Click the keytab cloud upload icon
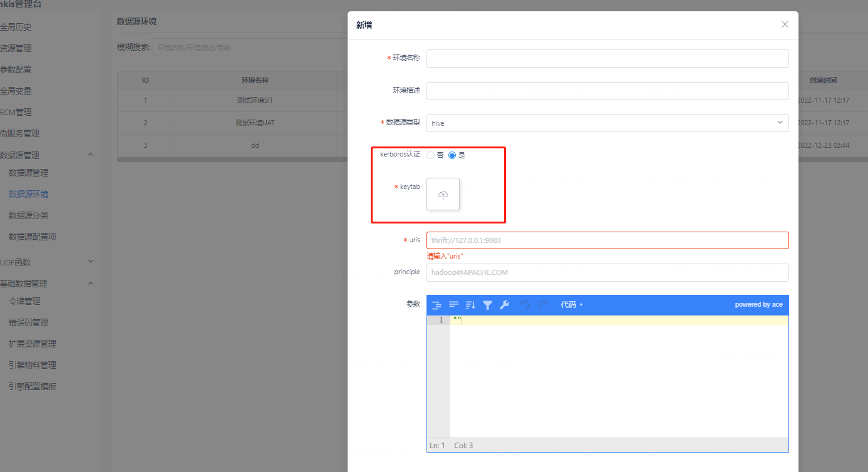Screen dimensions: 868x472 [x=443, y=195]
